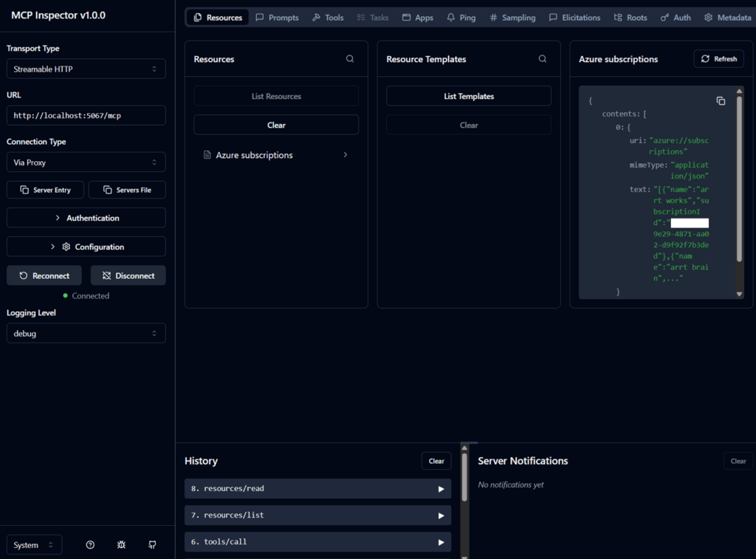The image size is (756, 559).
Task: Click the Refresh button for Azure subscriptions
Action: (719, 59)
